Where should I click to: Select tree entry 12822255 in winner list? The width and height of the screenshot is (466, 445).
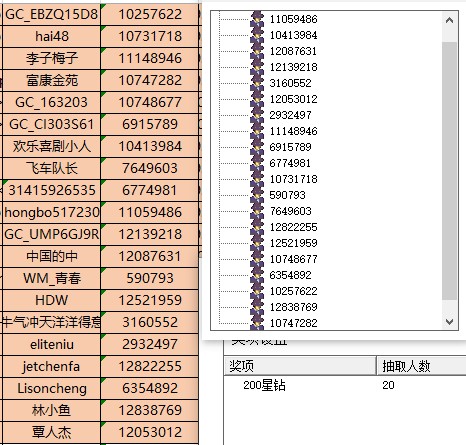tap(293, 227)
